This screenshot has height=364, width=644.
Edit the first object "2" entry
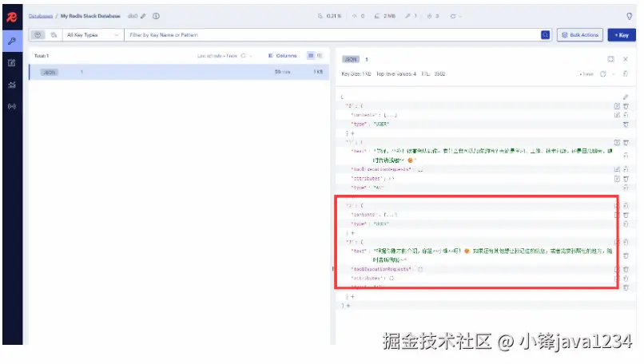[617, 106]
